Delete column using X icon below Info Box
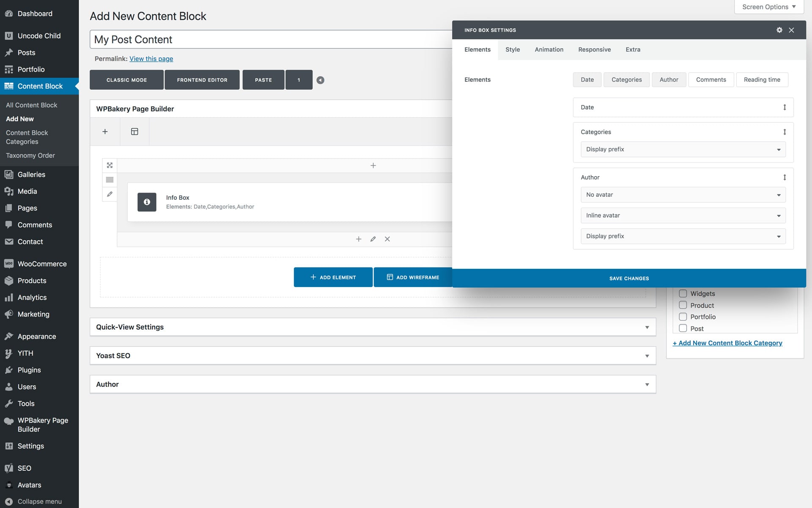The width and height of the screenshot is (812, 508). click(387, 239)
